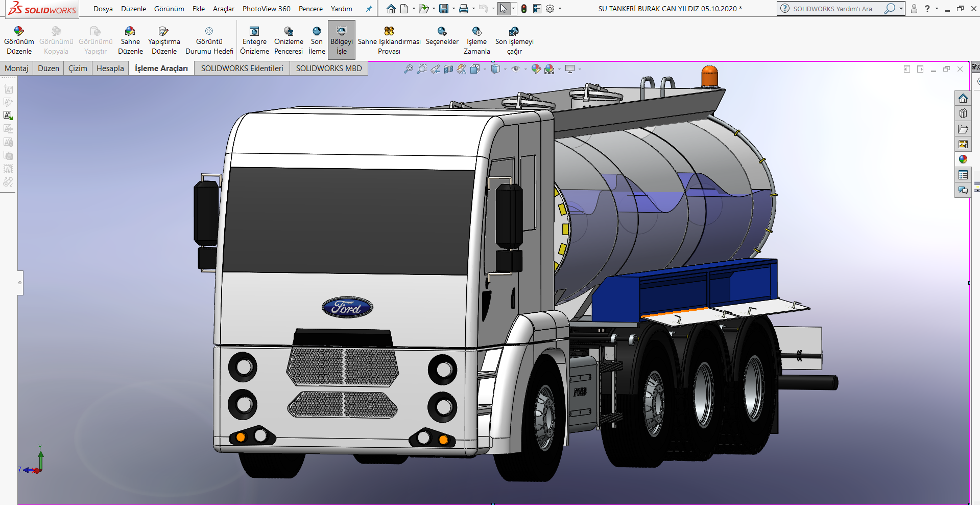980x505 pixels.
Task: Switch to the Hesapla tab
Action: (x=110, y=68)
